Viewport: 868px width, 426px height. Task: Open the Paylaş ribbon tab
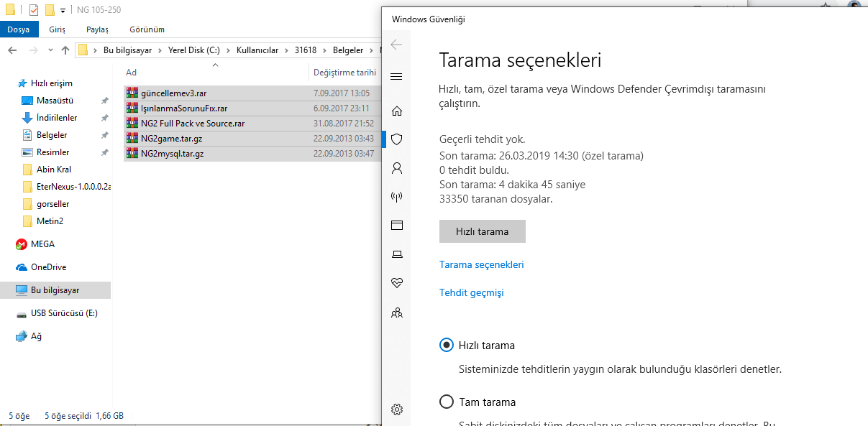(x=97, y=29)
